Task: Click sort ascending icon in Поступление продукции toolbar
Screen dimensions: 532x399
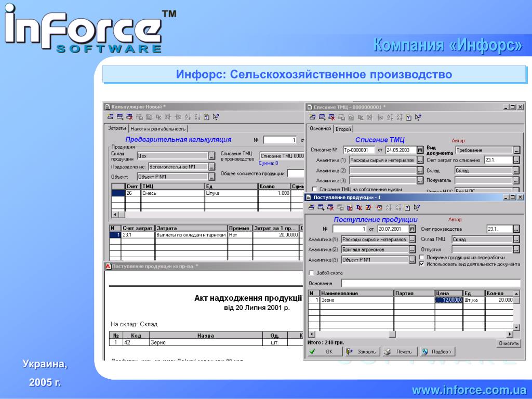Action: pos(389,208)
